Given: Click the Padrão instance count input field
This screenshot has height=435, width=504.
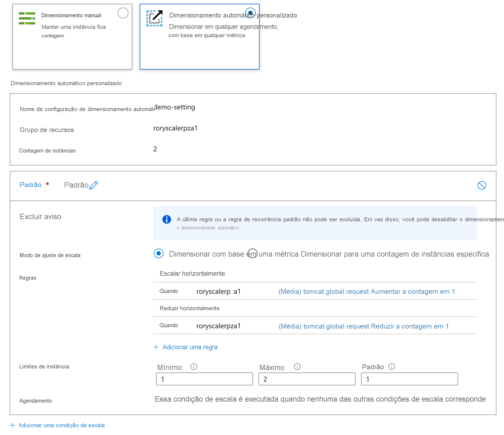Looking at the screenshot, I should click(409, 379).
